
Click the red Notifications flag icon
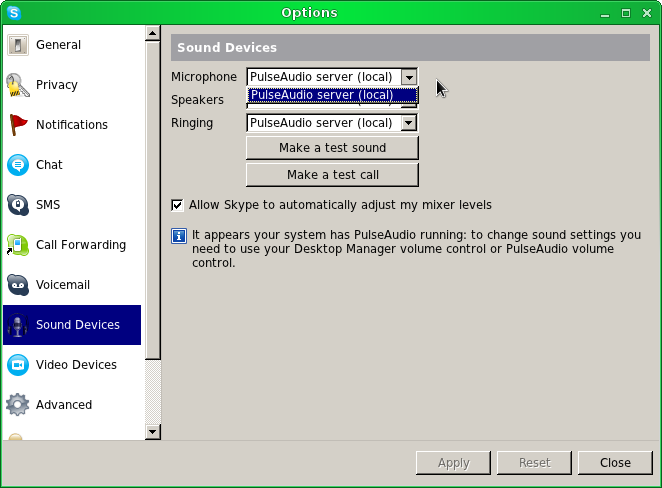(x=18, y=125)
